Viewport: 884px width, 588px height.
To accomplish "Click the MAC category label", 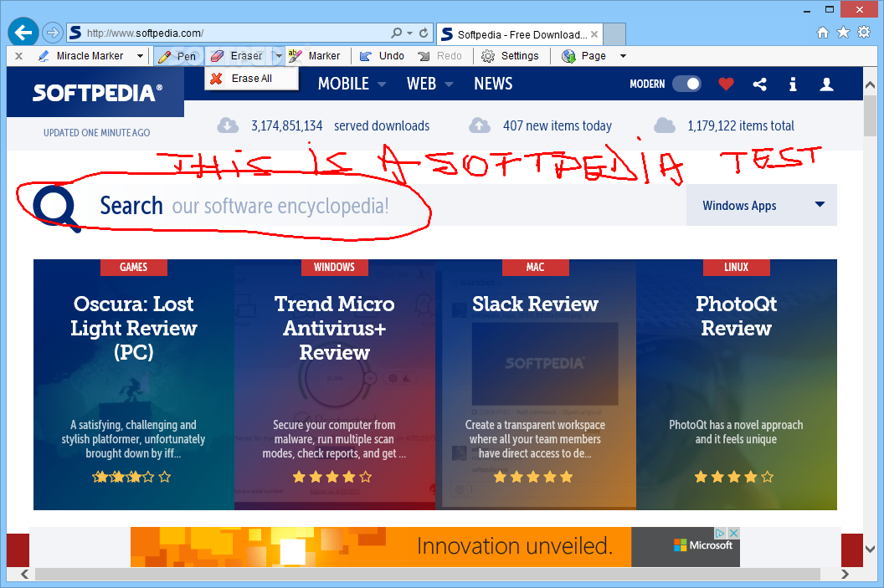I will (535, 267).
